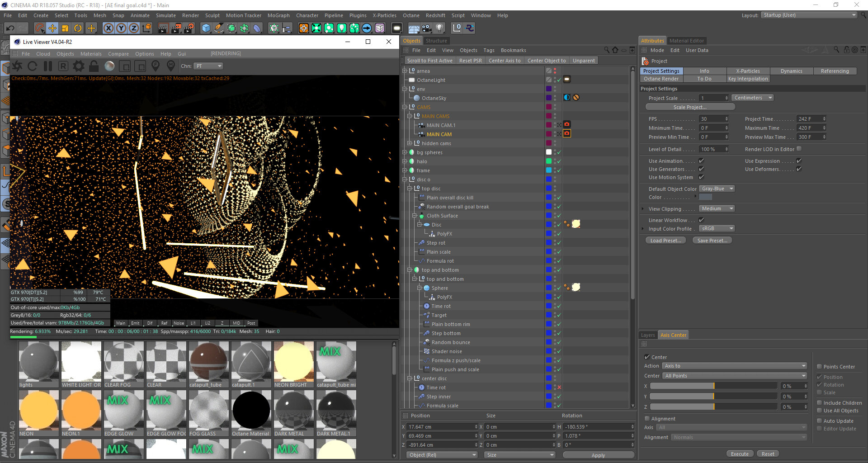Select the Lock X axis icon
The image size is (868, 463).
point(108,28)
